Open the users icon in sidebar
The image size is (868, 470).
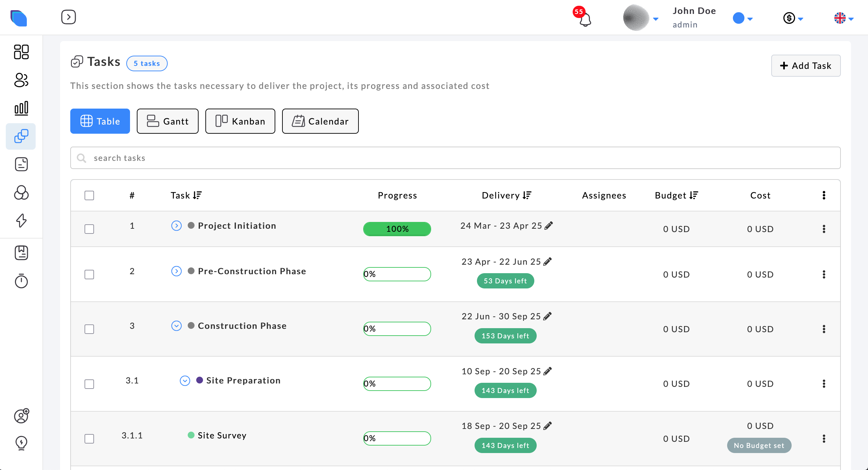pyautogui.click(x=21, y=80)
